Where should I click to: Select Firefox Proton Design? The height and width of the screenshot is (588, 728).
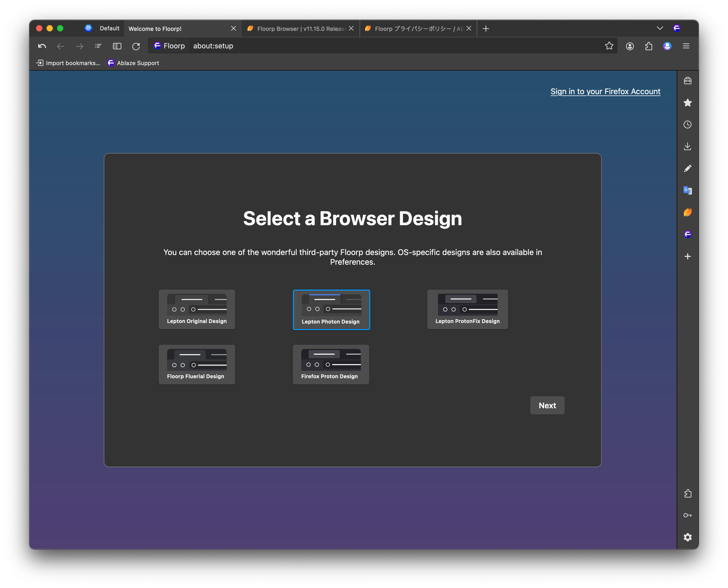331,364
